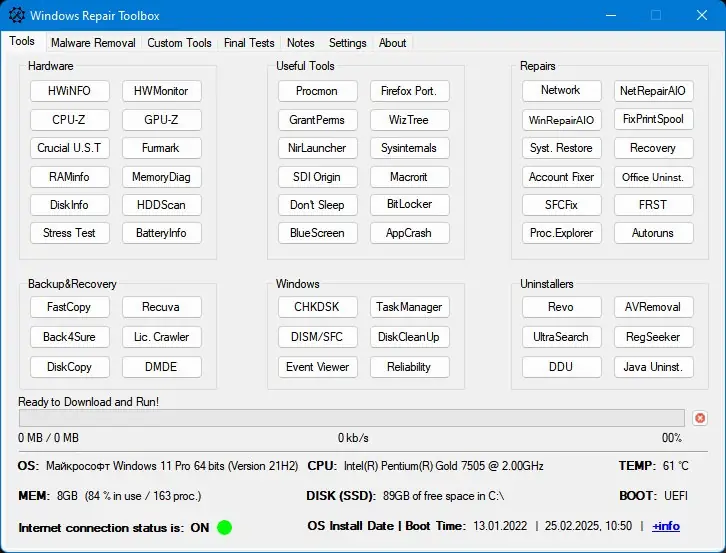Run Back4Sure
Image resolution: width=726 pixels, height=553 pixels.
69,337
